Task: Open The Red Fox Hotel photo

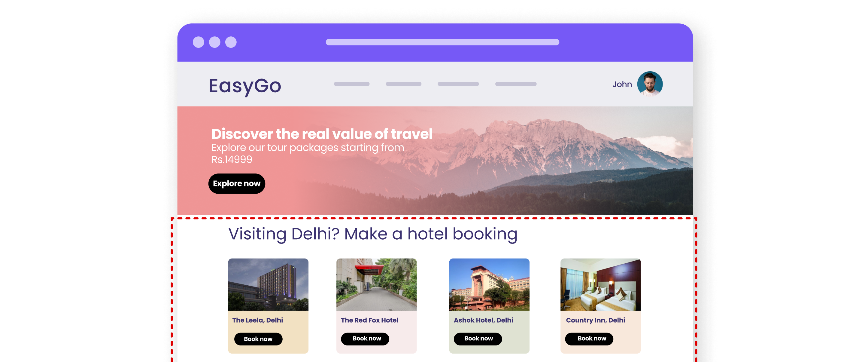Action: click(x=376, y=284)
